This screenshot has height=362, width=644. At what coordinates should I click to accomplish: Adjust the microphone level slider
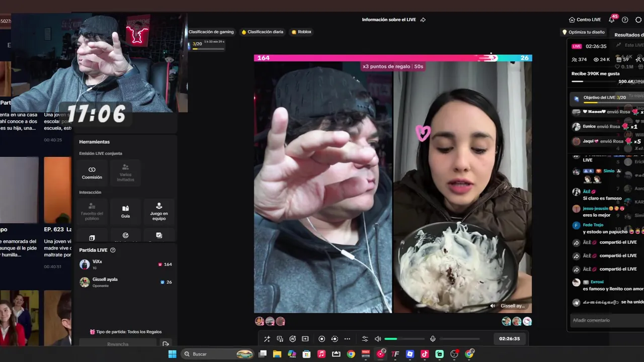tap(459, 339)
